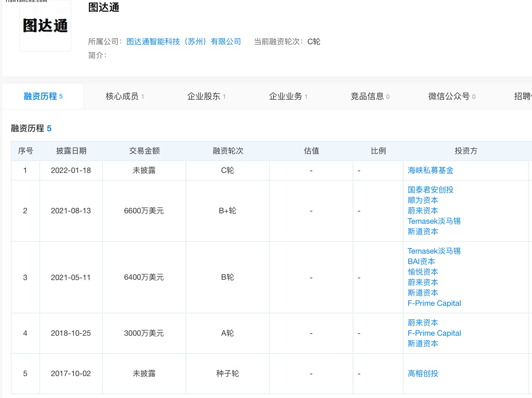Select date cell 2021-05-11

tap(71, 278)
